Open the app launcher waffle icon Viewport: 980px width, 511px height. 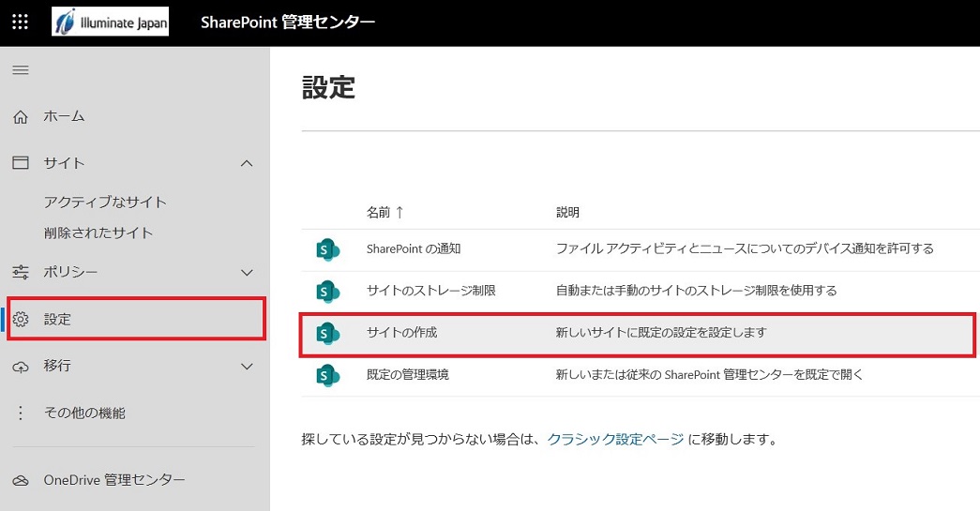tap(20, 23)
